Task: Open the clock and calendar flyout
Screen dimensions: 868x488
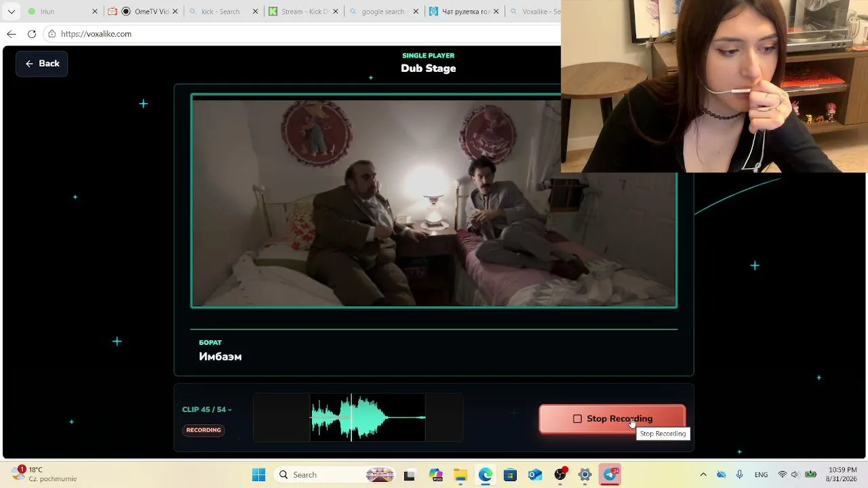Action: 843,474
